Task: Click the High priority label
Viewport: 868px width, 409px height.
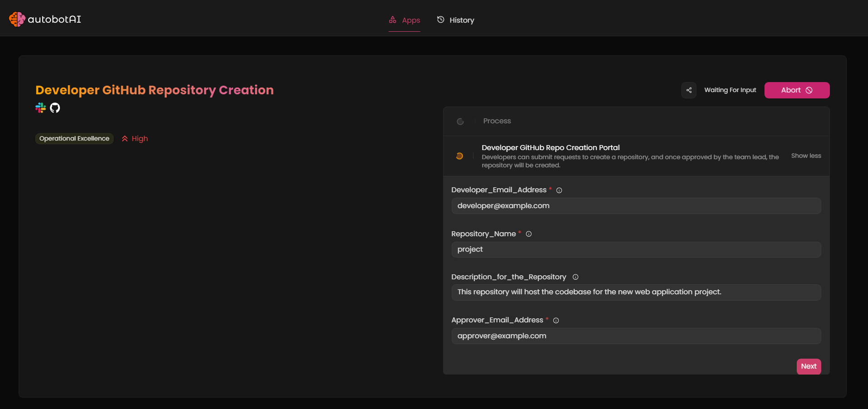Action: [135, 138]
